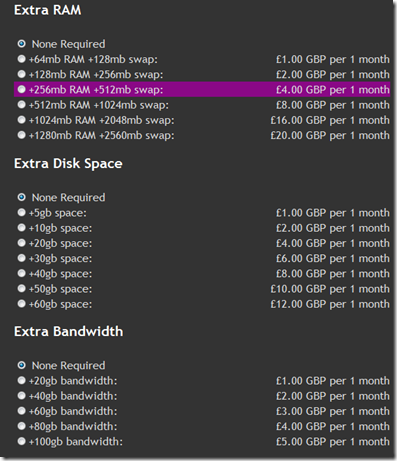
Task: Click the '+20gb bandwidth:' label text
Action: point(73,381)
